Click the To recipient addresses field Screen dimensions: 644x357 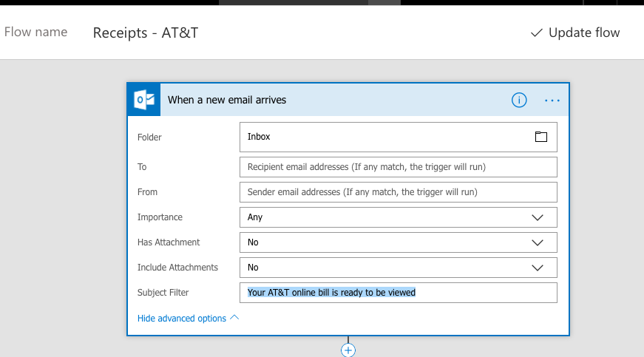pyautogui.click(x=399, y=167)
